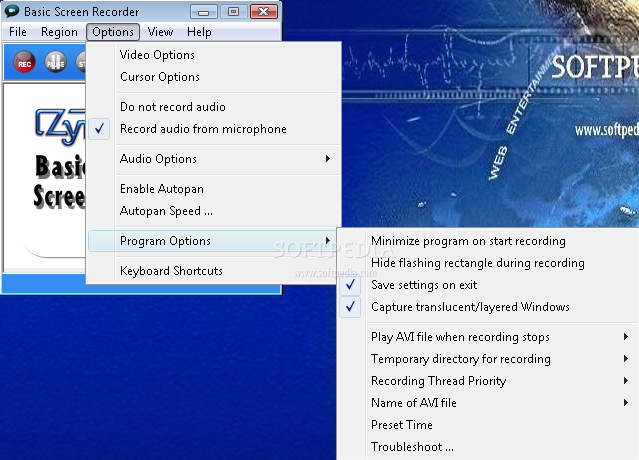Open Preset Time option

[x=489, y=425]
